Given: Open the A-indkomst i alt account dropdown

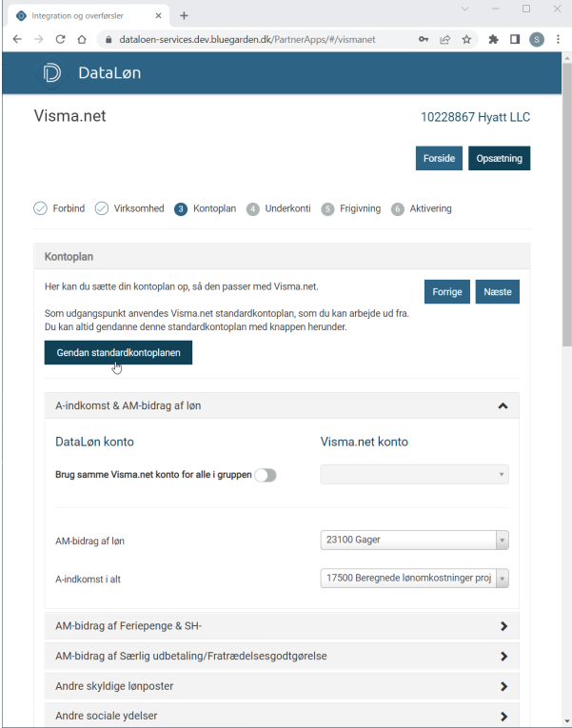Looking at the screenshot, I should pyautogui.click(x=414, y=578).
